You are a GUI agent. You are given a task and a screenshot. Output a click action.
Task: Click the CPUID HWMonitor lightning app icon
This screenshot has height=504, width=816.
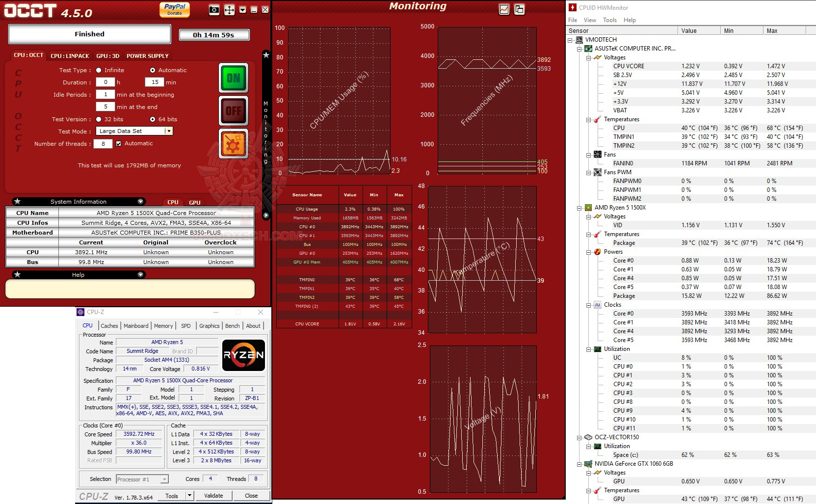tap(573, 7)
